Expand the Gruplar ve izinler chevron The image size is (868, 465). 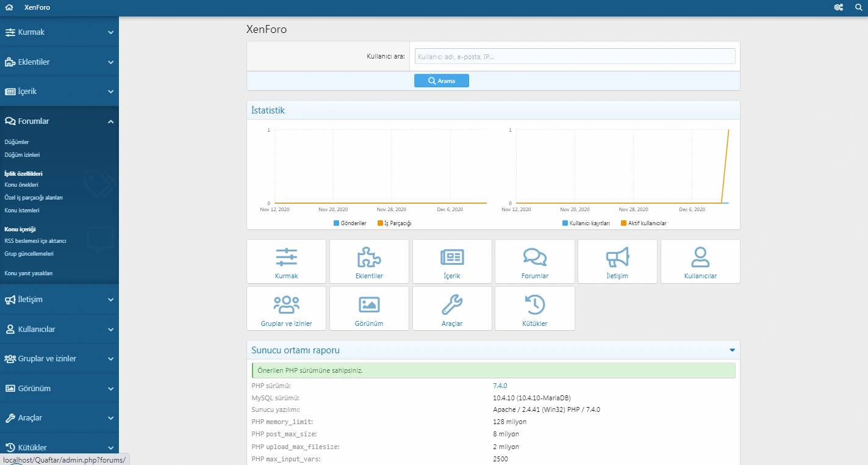tap(110, 359)
